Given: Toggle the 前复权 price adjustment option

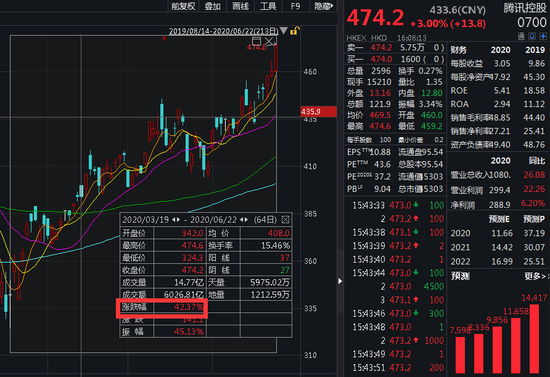Looking at the screenshot, I should tap(183, 6).
